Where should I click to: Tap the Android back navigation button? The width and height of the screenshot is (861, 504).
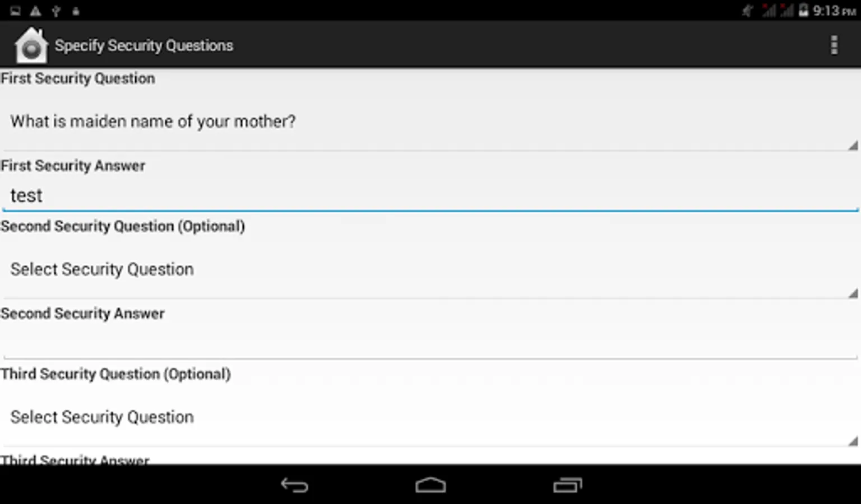[x=295, y=485]
